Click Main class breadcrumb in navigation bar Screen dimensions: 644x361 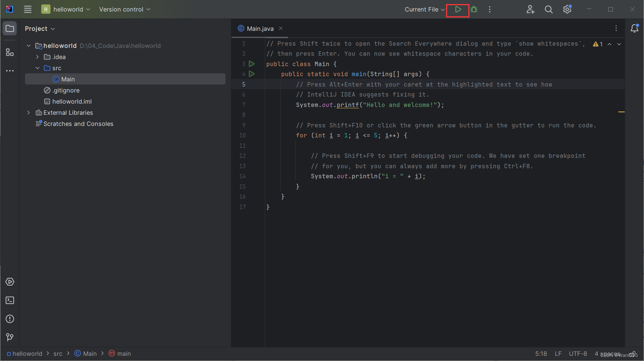86,354
